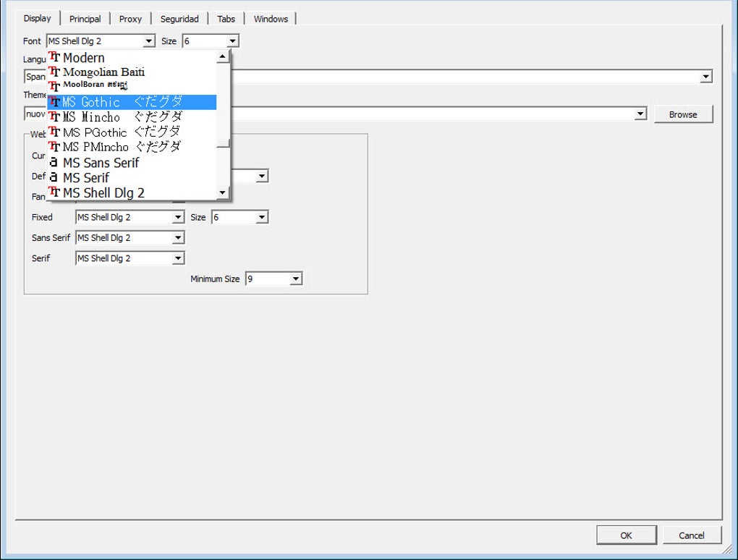Click the Cancel button
This screenshot has width=738, height=560.
pos(692,535)
